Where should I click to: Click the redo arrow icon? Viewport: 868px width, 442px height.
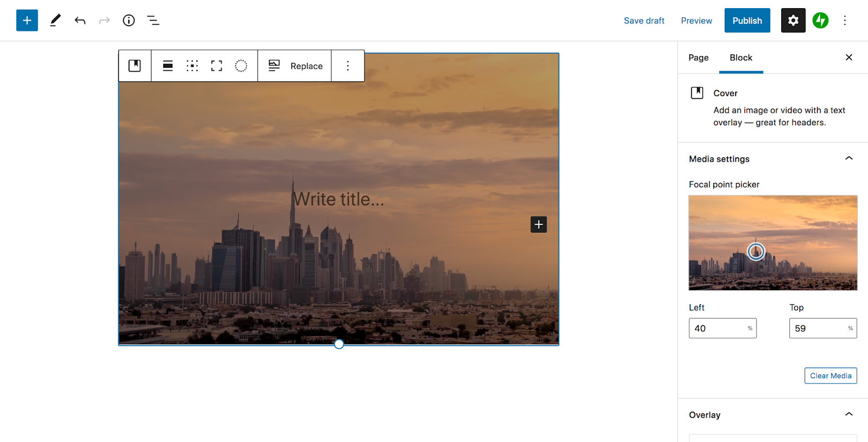coord(104,21)
